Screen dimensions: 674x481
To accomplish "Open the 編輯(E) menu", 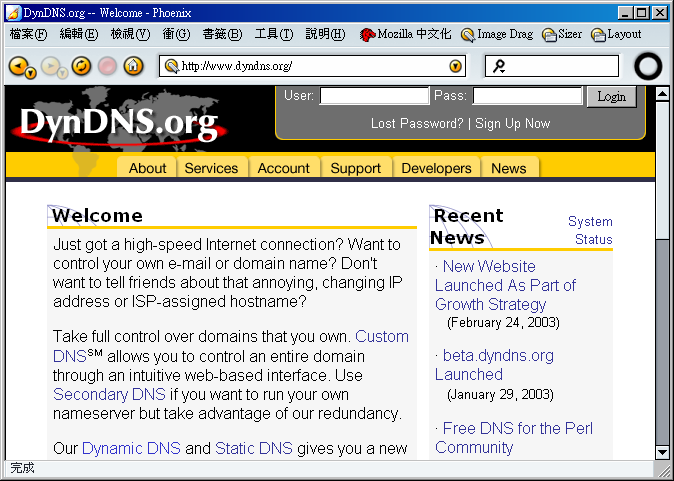I will click(79, 34).
